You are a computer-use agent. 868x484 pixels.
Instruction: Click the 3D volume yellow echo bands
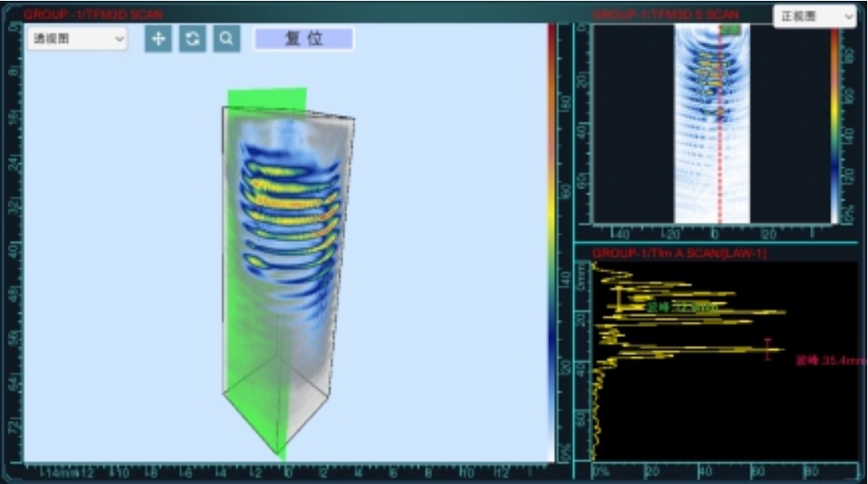coord(285,202)
